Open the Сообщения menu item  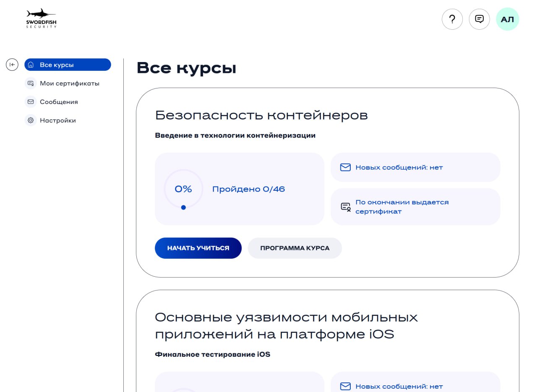click(59, 102)
